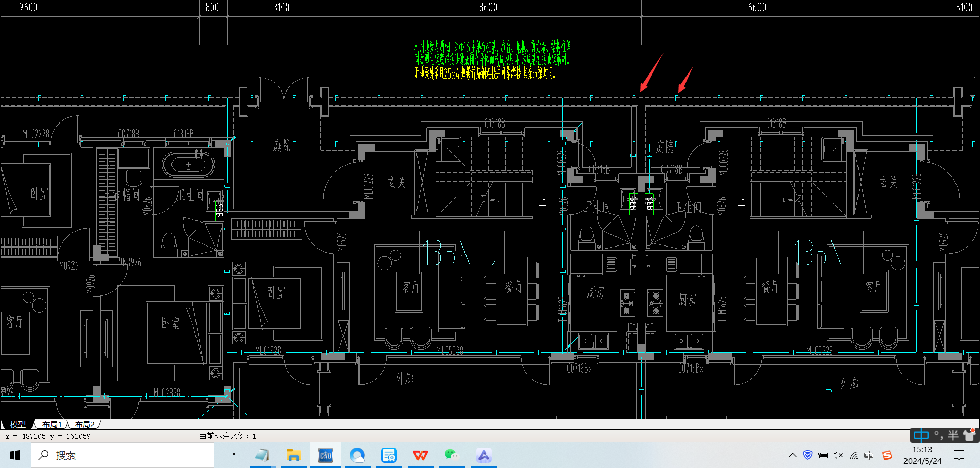Select the 135N-J unit label in the drawing
This screenshot has width=980, height=468.
tap(458, 254)
